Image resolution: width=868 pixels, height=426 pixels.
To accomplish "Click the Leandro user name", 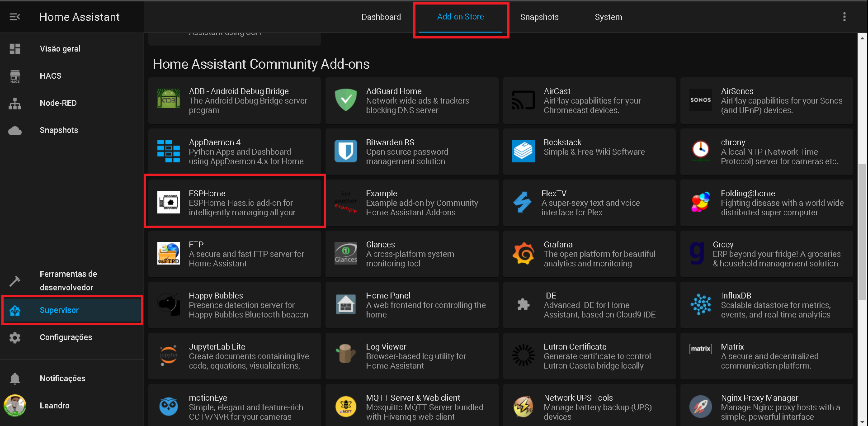I will (55, 406).
